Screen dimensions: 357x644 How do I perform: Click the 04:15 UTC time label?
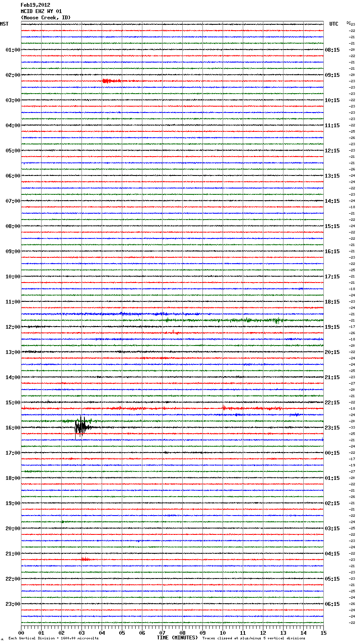(x=332, y=554)
